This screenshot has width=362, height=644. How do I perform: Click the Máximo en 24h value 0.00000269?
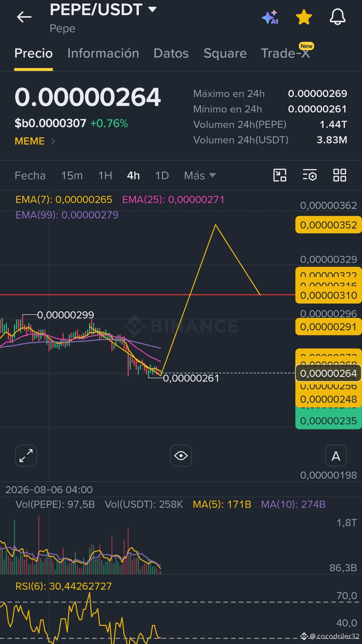(x=317, y=94)
